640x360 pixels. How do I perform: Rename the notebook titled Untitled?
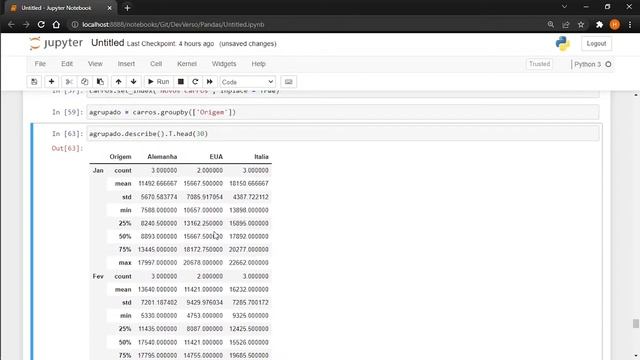click(107, 43)
